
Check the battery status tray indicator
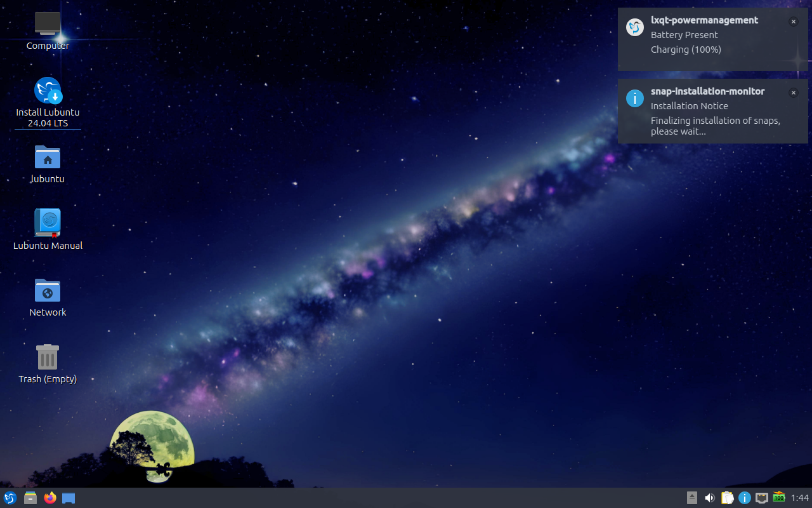coord(778,498)
